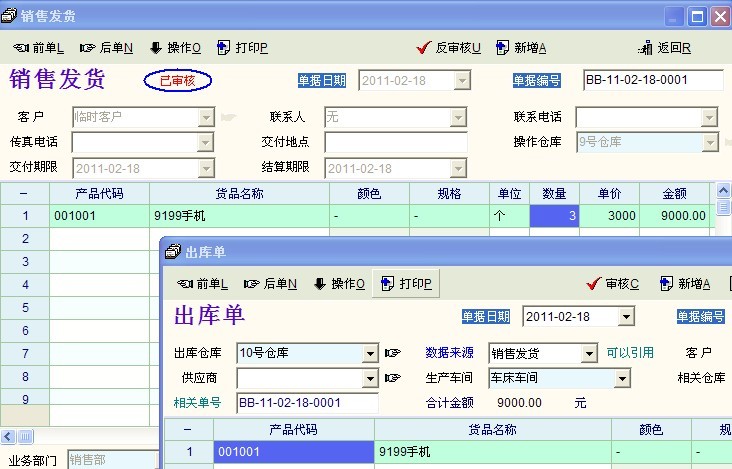Click 打印P in the 销售发货 toolbar
Image resolution: width=732 pixels, height=469 pixels.
[x=242, y=48]
